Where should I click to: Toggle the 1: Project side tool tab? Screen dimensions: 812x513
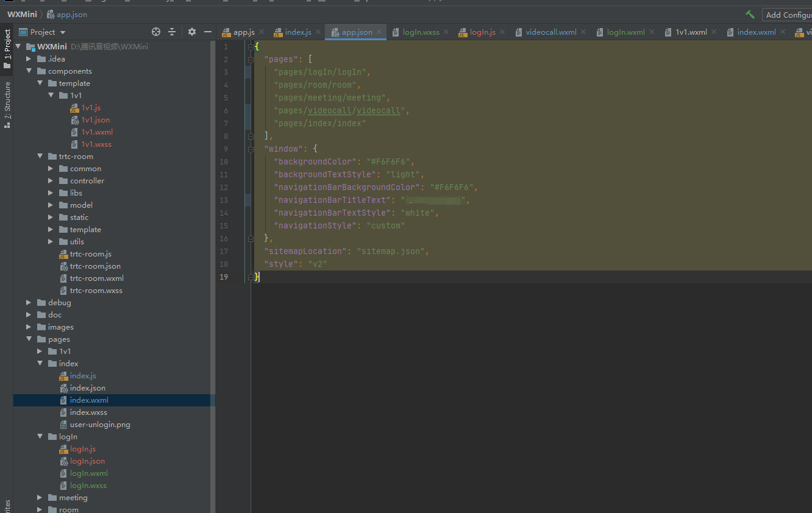(7, 49)
